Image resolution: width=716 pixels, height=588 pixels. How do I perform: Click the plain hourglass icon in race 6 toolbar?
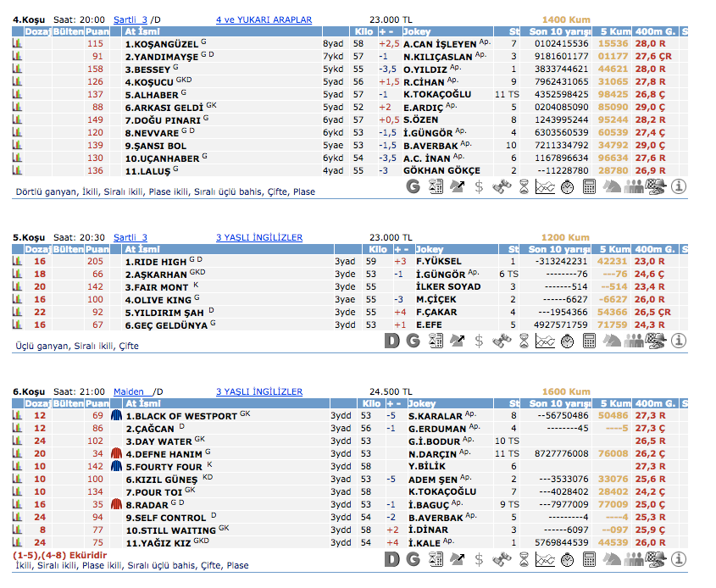pos(524,559)
